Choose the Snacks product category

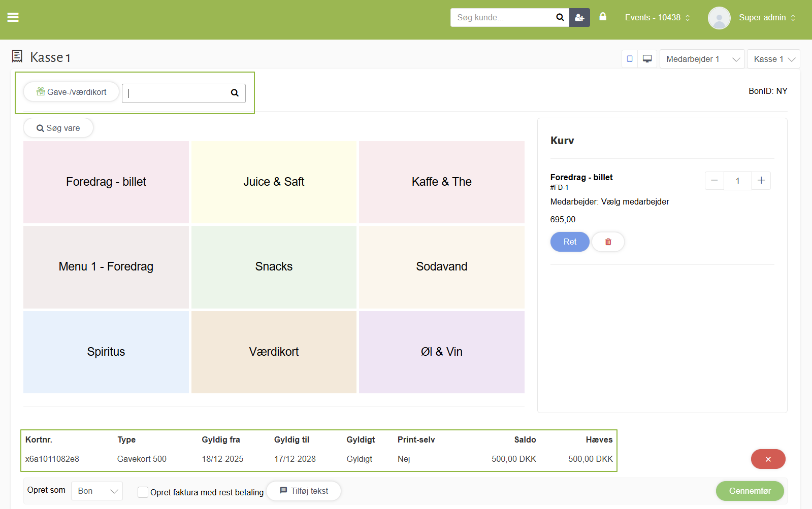[274, 267]
